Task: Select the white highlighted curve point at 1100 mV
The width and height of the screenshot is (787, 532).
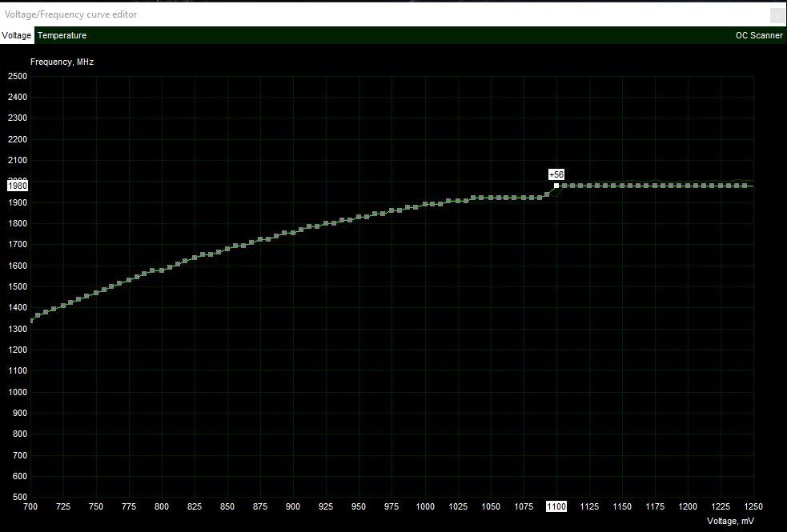Action: point(556,186)
